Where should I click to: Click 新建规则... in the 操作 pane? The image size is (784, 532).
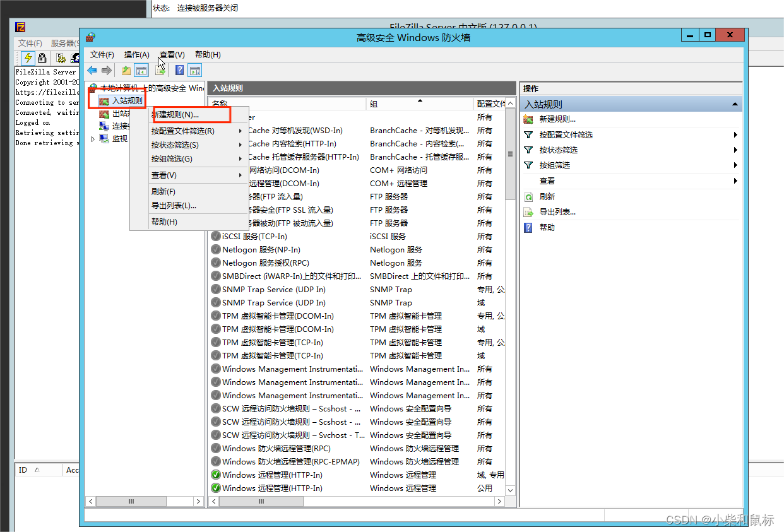557,119
